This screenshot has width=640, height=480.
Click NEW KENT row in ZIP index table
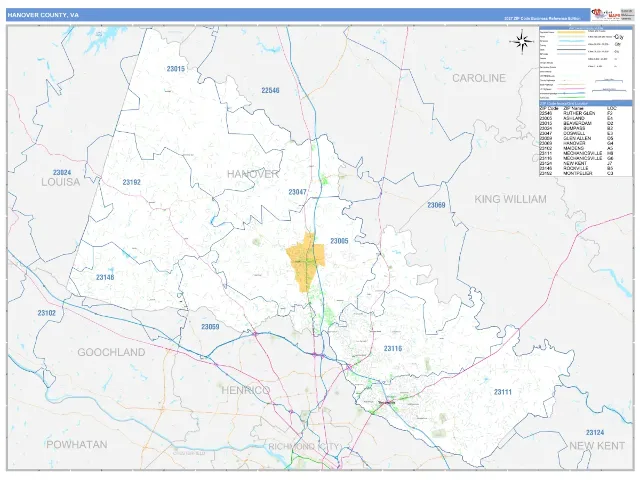click(x=577, y=163)
